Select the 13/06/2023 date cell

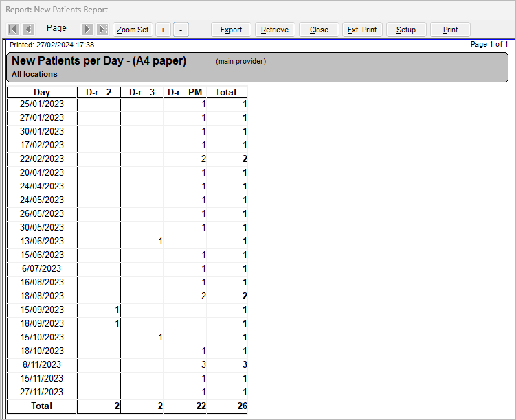tap(42, 241)
